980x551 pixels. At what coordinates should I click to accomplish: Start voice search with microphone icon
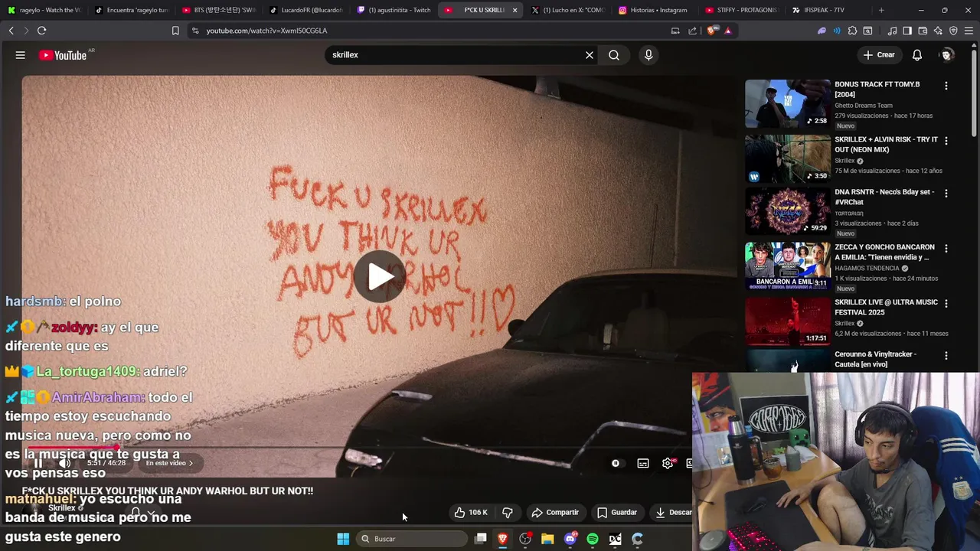click(x=648, y=55)
